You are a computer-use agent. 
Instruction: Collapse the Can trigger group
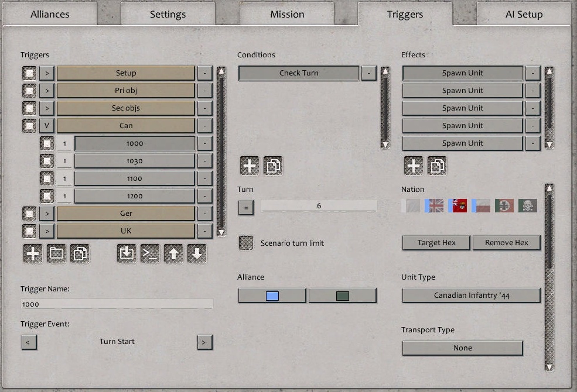(x=47, y=125)
